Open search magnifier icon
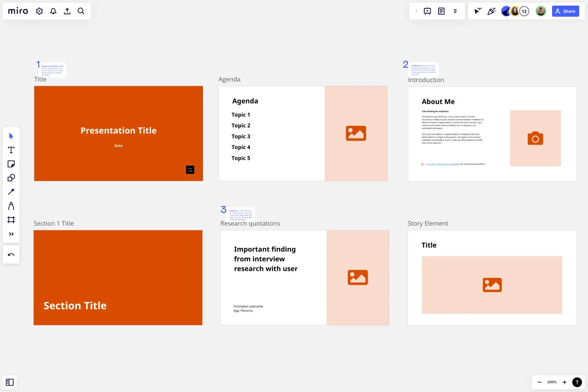 point(81,11)
